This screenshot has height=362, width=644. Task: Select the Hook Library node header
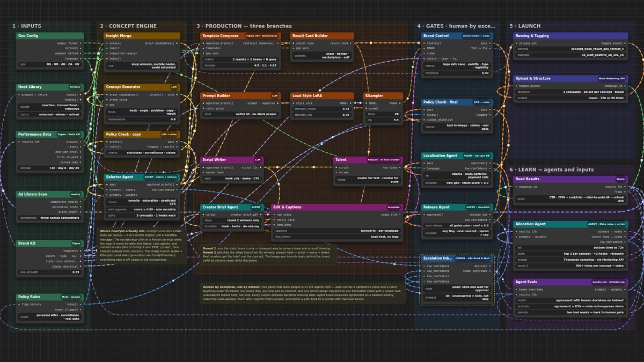point(50,86)
